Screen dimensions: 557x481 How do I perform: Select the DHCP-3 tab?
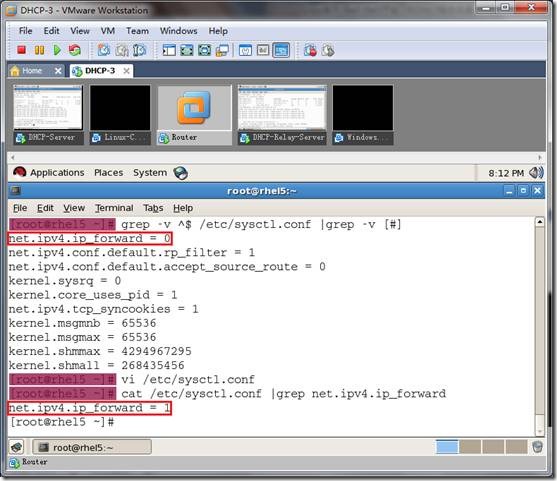click(x=100, y=71)
